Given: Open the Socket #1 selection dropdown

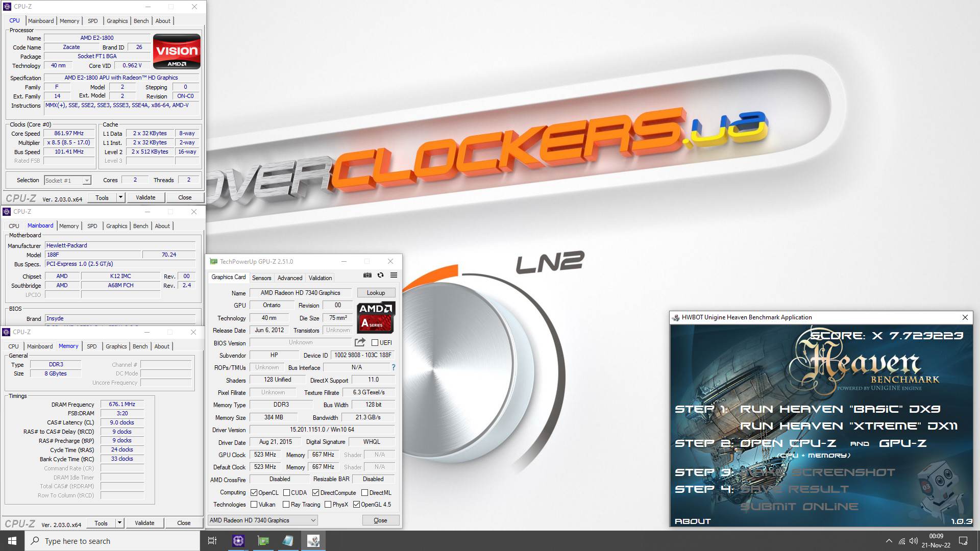Looking at the screenshot, I should pyautogui.click(x=67, y=181).
